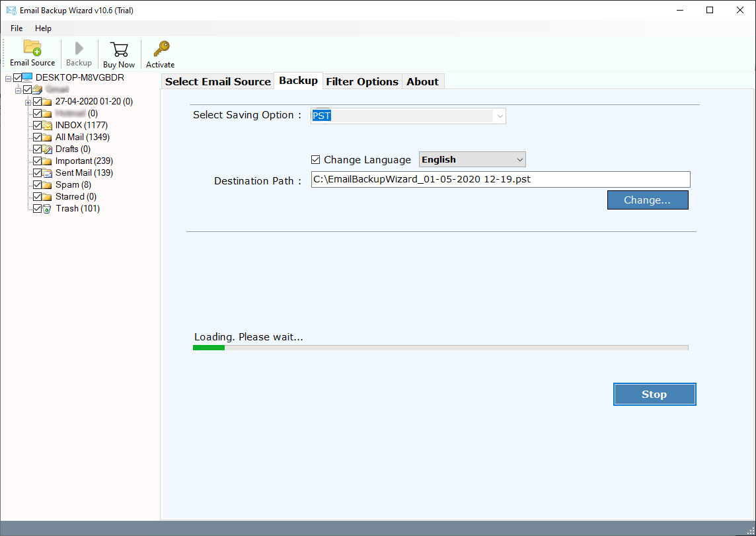Uncheck the DESKTOP-M8VGBDR root checkbox
This screenshot has height=536, width=756.
tap(17, 77)
